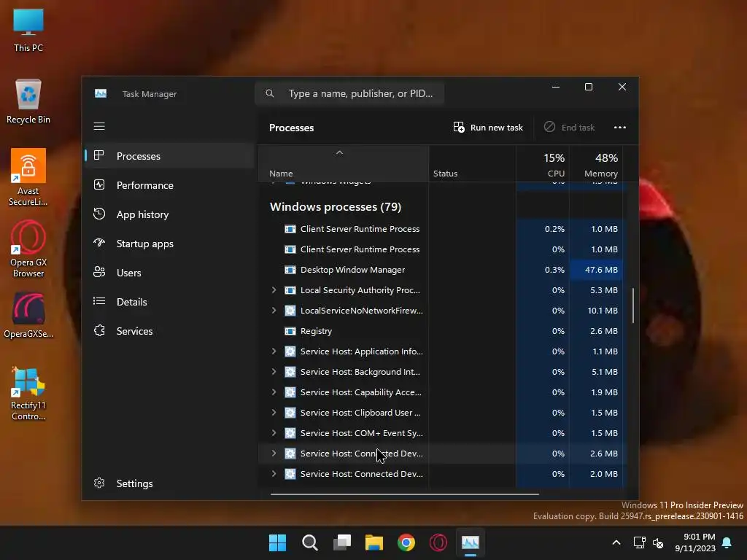The width and height of the screenshot is (747, 560).
Task: Click the Run new task button
Action: (x=488, y=128)
